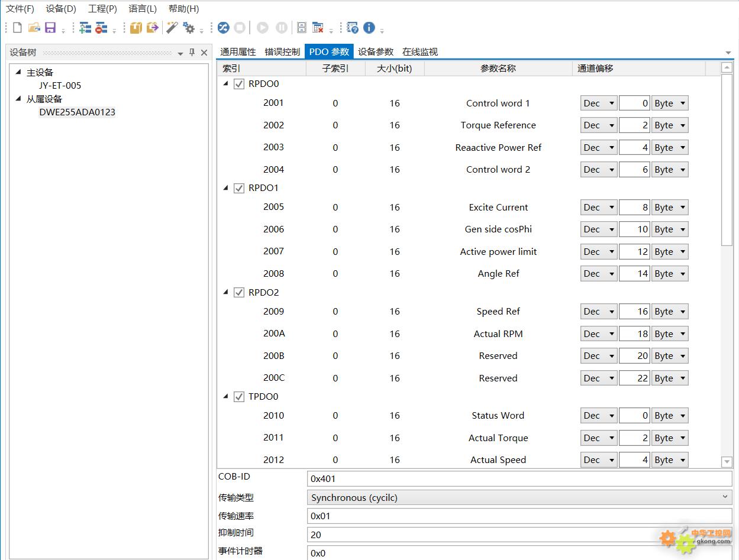Screen dimensions: 739x560
Task: Toggle the RPDO2 checkbox
Action: coord(239,293)
